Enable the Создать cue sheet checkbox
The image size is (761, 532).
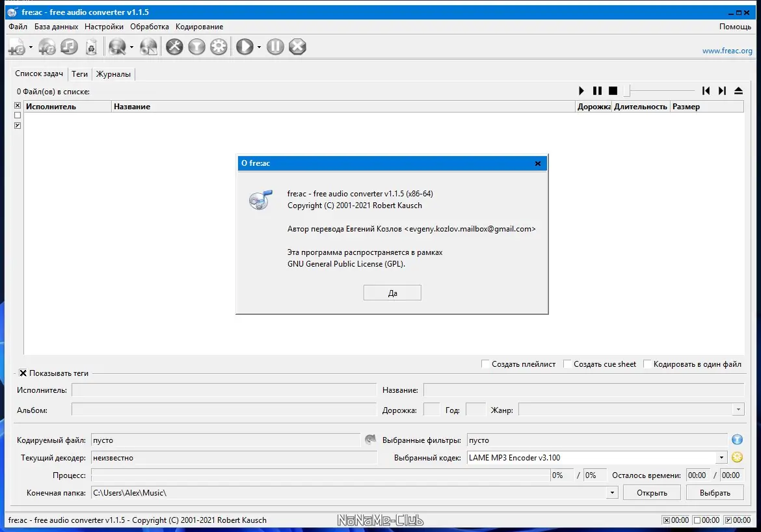pyautogui.click(x=567, y=364)
